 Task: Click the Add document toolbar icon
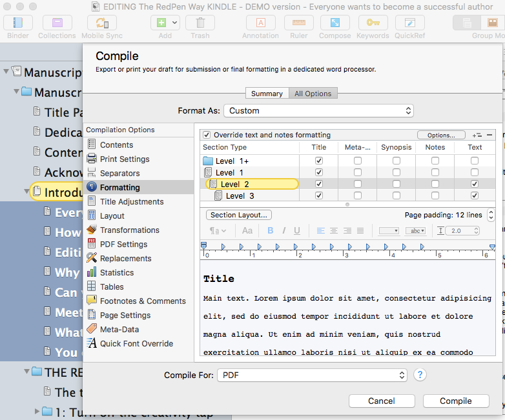(x=161, y=23)
